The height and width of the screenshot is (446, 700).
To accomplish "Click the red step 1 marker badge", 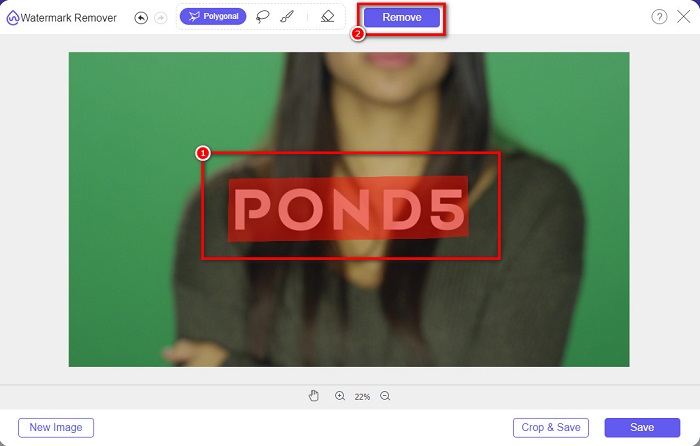I will point(202,153).
